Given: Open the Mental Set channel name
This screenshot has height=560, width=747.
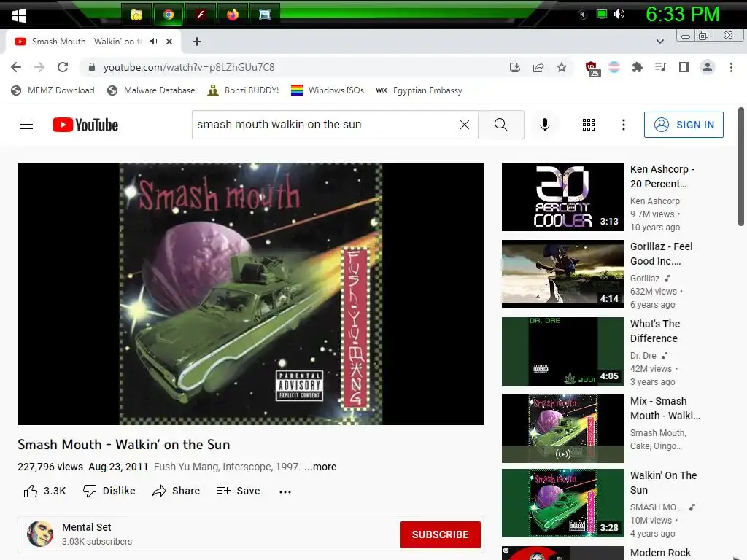Looking at the screenshot, I should pyautogui.click(x=86, y=527).
